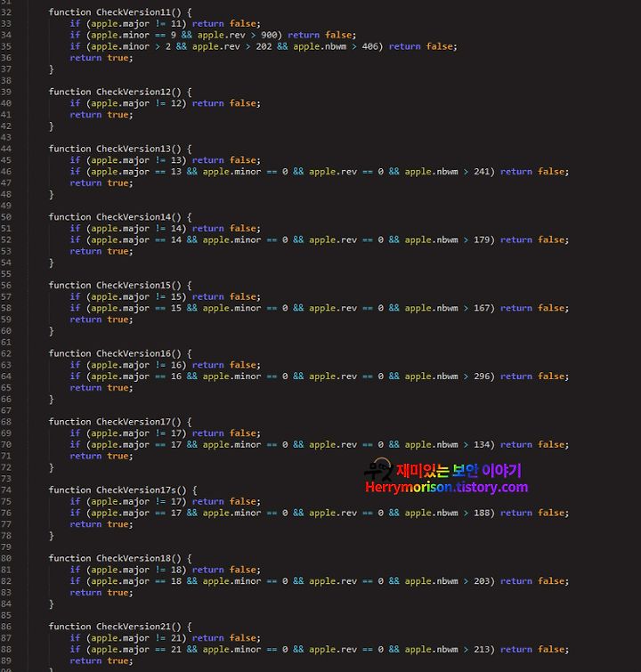Click 'apple.minor == 9' on line 34
The image size is (641, 672).
134,35
